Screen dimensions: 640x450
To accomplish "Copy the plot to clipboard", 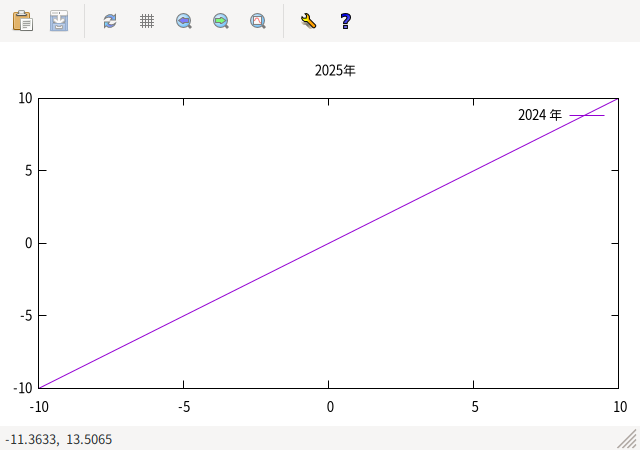I will pyautogui.click(x=22, y=20).
